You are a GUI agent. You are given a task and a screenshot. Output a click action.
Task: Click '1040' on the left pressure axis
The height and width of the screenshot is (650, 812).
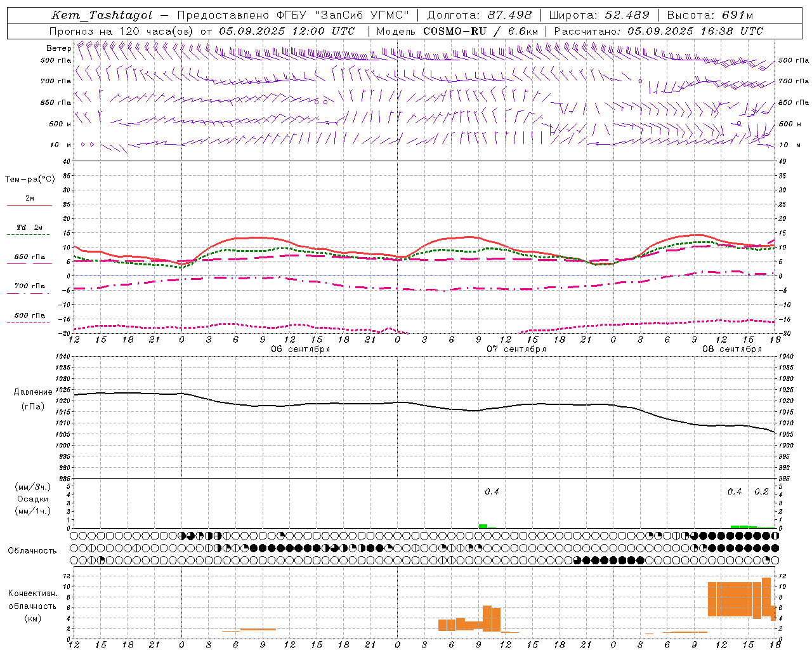[63, 357]
